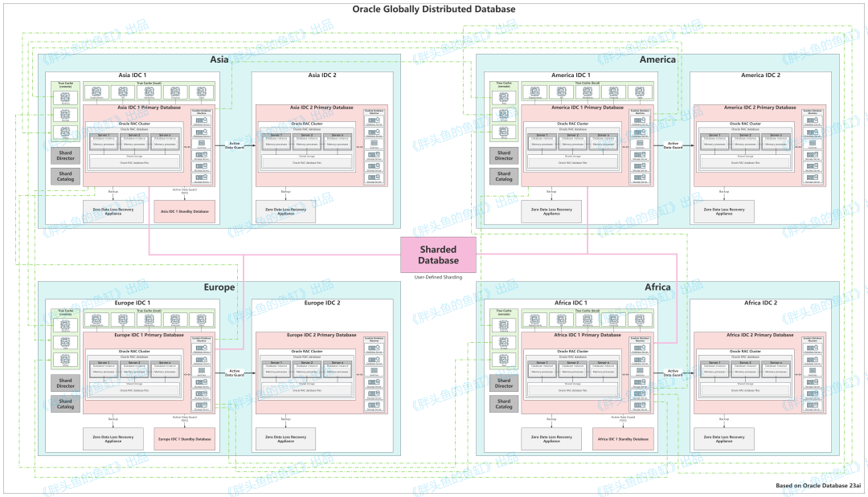Image resolution: width=868 pixels, height=497 pixels.
Task: Select the America IDC 2 heading
Action: 760,75
